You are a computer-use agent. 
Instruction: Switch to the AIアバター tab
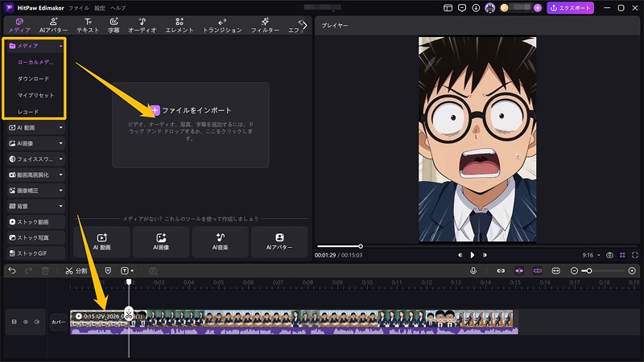click(x=53, y=26)
